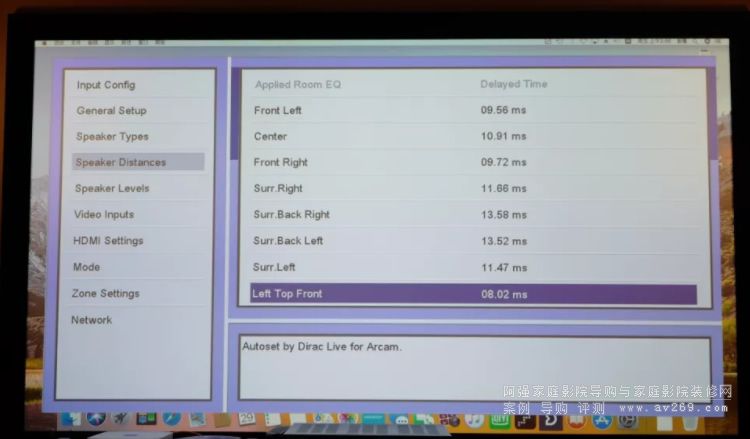Open the Input Config menu

point(106,85)
